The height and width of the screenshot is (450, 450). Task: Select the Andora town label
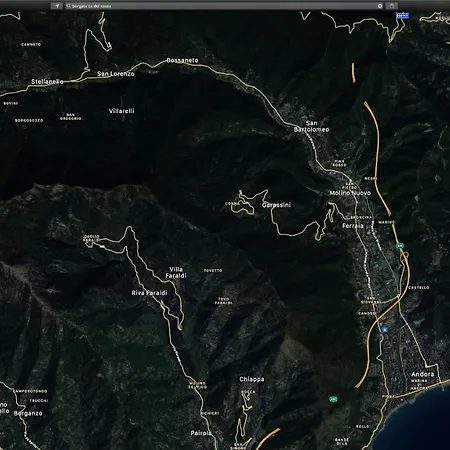[422, 374]
